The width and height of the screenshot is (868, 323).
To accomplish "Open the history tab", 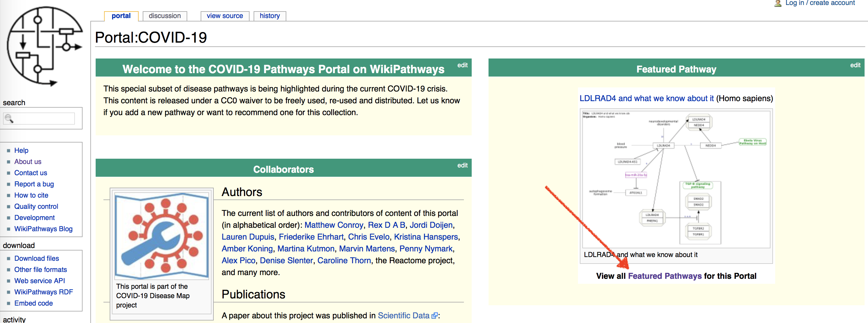I will click(269, 16).
